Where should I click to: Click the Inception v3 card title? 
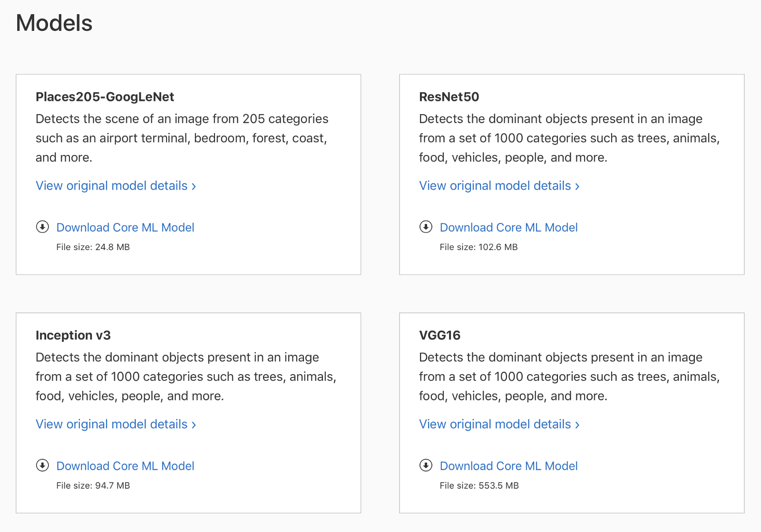click(73, 336)
